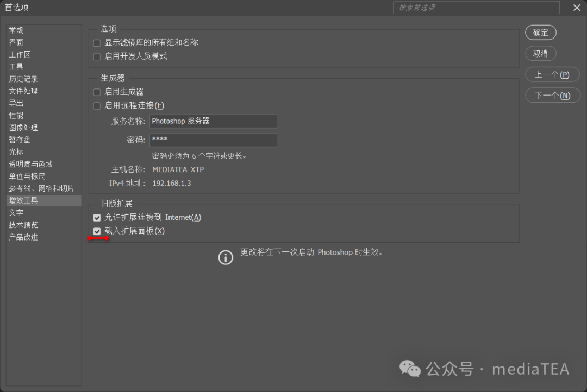
Task: Enable the 启用生成器 checkbox
Action: tap(97, 92)
